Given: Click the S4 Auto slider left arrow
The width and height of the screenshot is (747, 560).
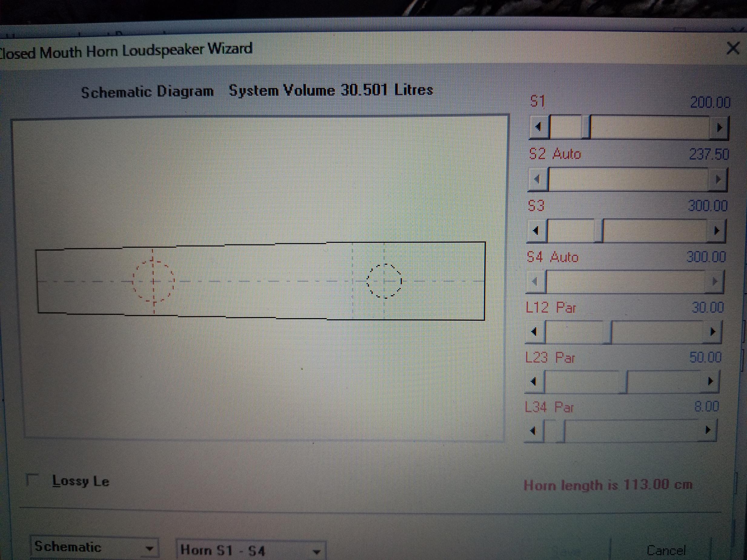Looking at the screenshot, I should (536, 281).
